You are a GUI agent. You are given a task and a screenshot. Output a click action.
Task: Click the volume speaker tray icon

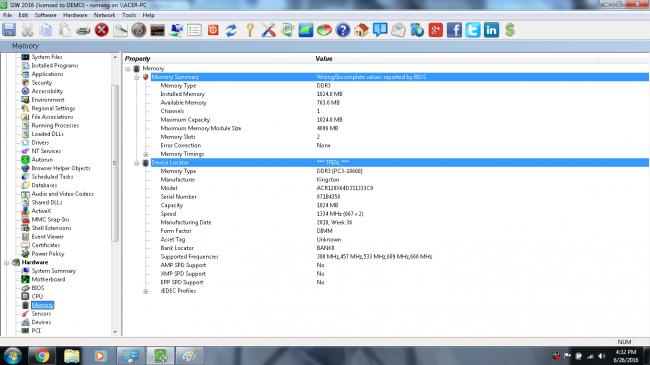(602, 356)
